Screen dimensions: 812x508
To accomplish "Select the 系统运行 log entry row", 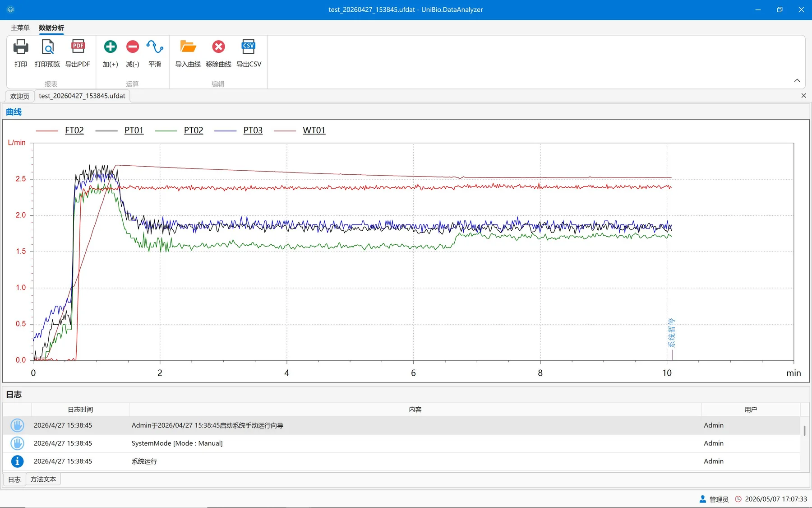I will pos(401,461).
